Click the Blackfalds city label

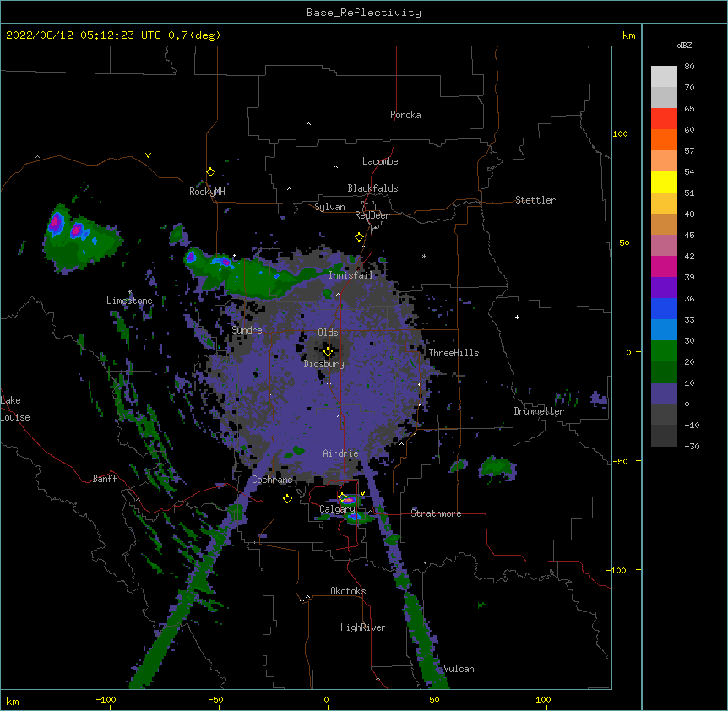372,188
